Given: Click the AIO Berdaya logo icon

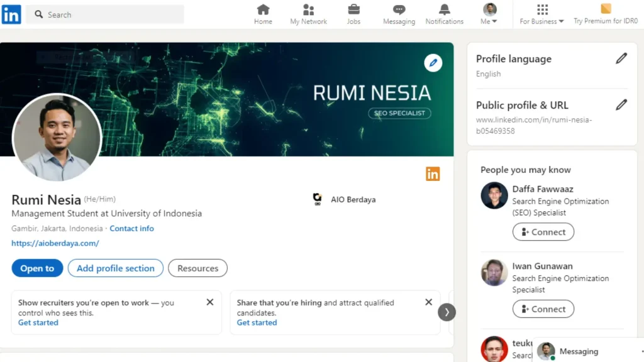Looking at the screenshot, I should [x=317, y=199].
